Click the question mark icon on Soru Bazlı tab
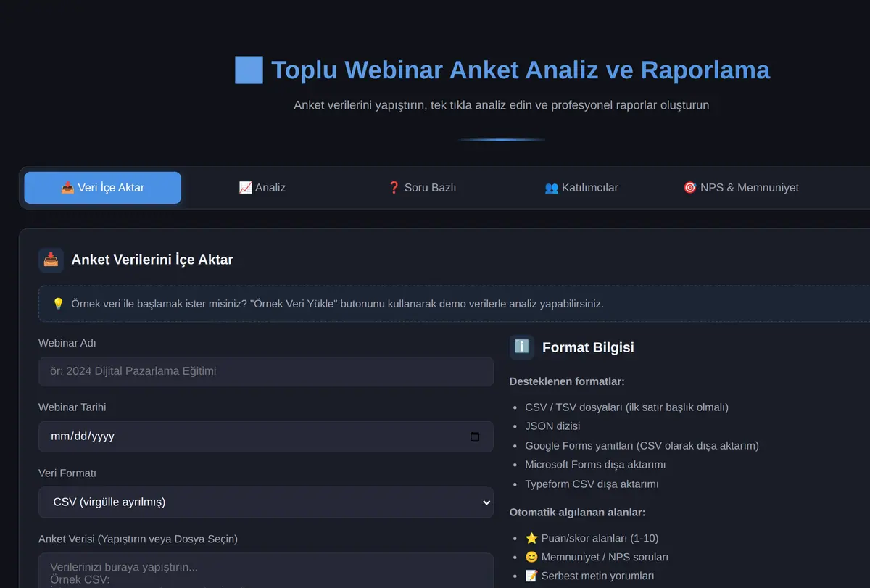 [x=394, y=188]
